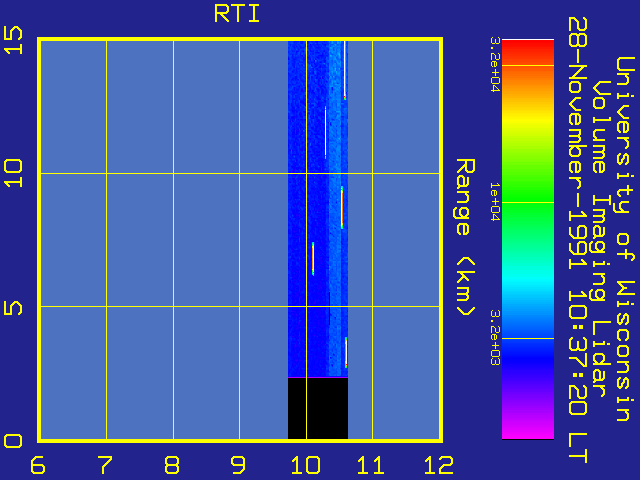This screenshot has width=640, height=480.
Task: Click the Range (km) axis title
Action: pos(465,237)
